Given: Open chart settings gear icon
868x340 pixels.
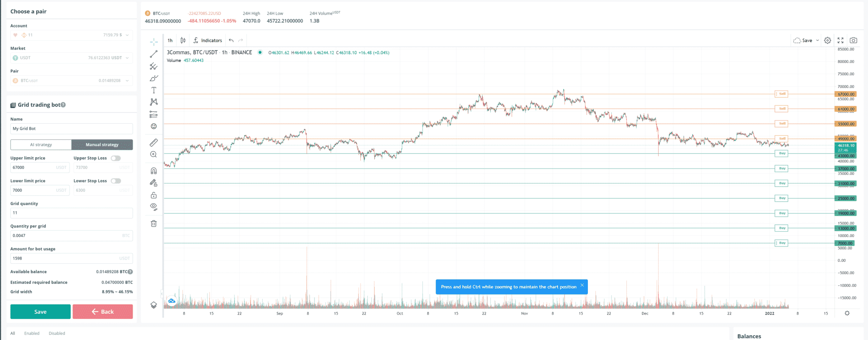Looking at the screenshot, I should (x=828, y=41).
